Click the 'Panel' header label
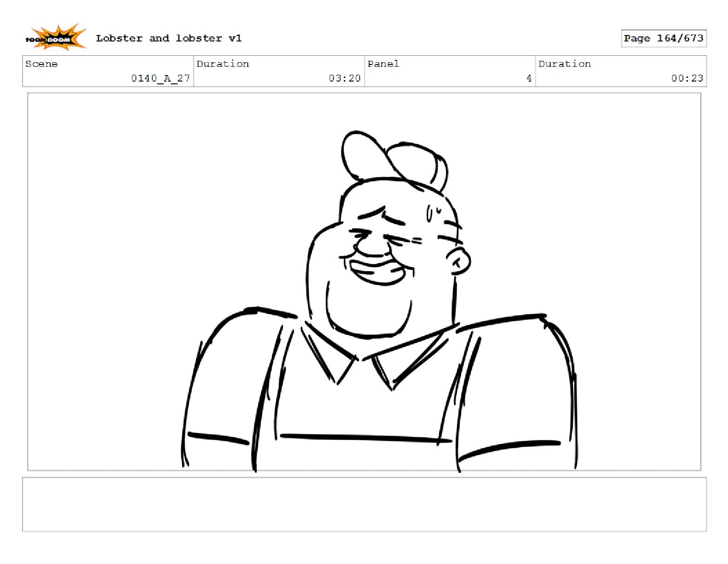The height and width of the screenshot is (564, 728). pos(383,64)
